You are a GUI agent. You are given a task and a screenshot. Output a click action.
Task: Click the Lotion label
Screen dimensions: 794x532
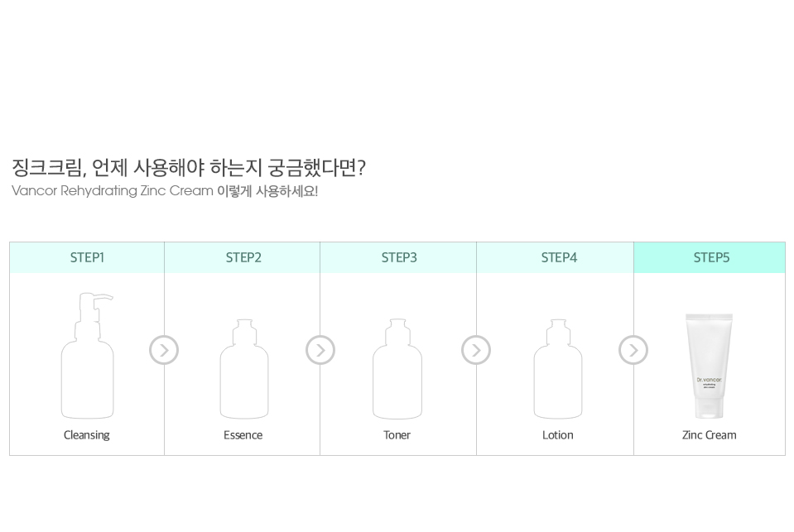557,435
